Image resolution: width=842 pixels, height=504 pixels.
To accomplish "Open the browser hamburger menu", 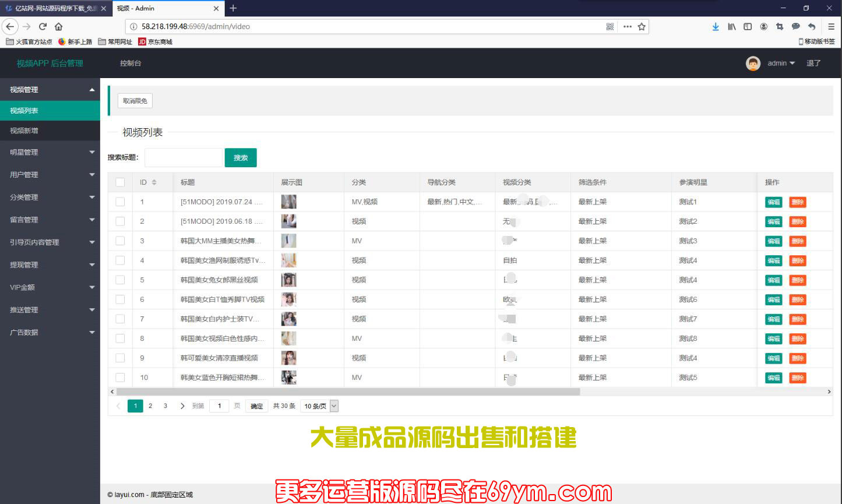I will tap(831, 26).
